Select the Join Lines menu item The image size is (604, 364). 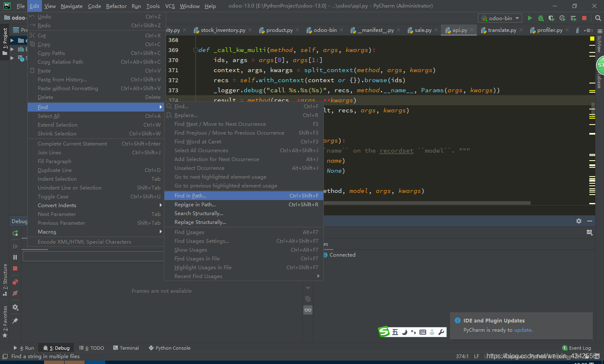click(96, 153)
